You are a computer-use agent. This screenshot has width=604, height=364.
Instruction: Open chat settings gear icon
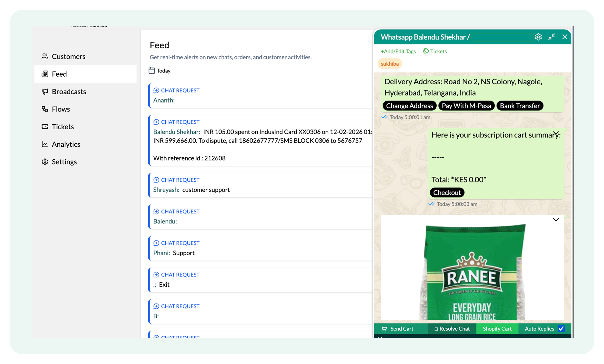(x=538, y=37)
